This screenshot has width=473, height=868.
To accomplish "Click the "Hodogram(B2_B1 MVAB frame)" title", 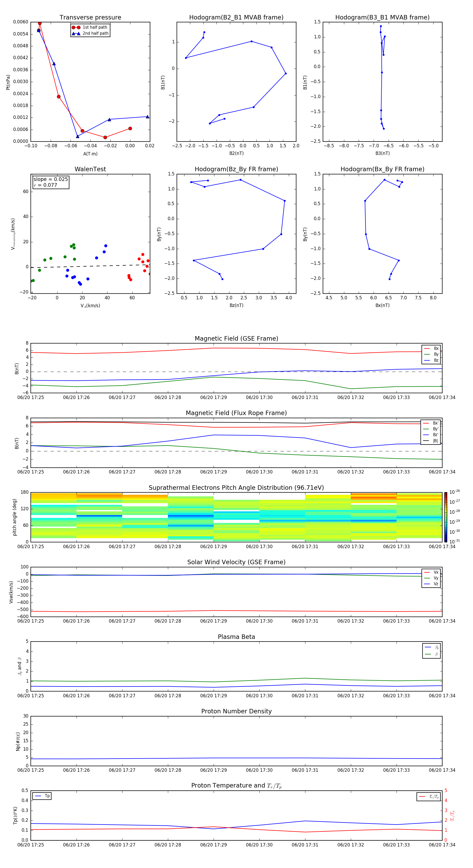I will (x=236, y=18).
